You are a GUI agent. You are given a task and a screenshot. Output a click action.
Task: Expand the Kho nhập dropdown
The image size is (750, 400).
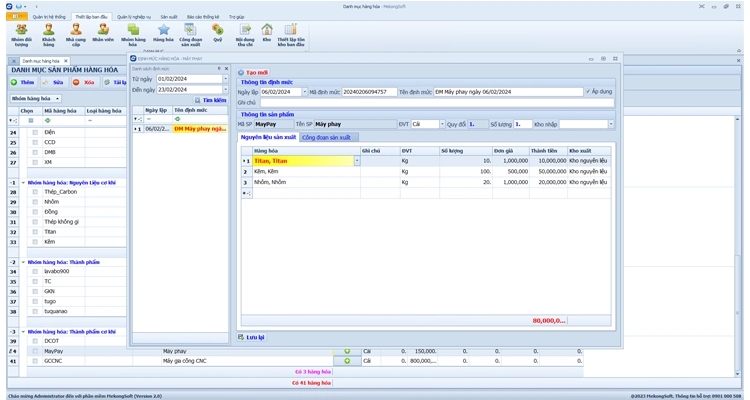[x=609, y=124]
